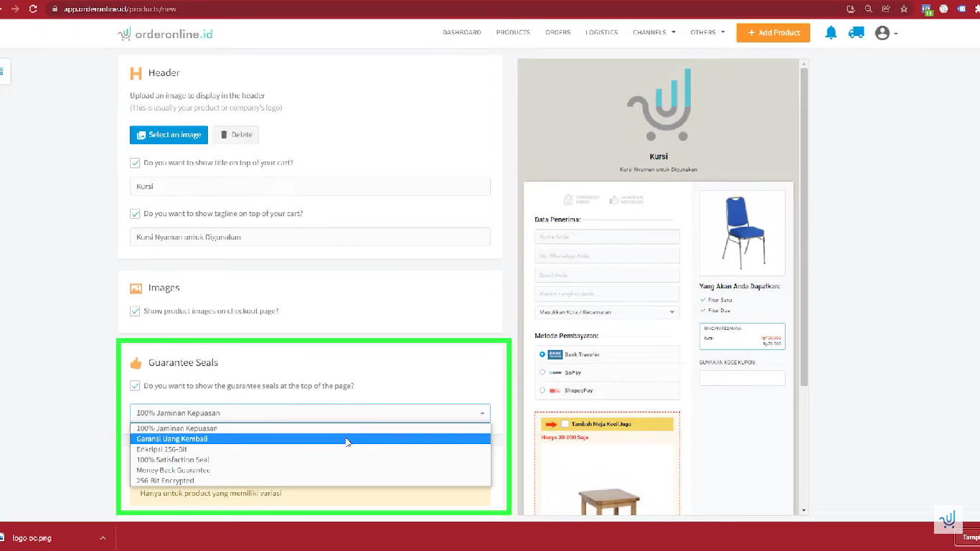Toggle show tagline on top of cart
This screenshot has height=551, width=980.
coord(135,214)
